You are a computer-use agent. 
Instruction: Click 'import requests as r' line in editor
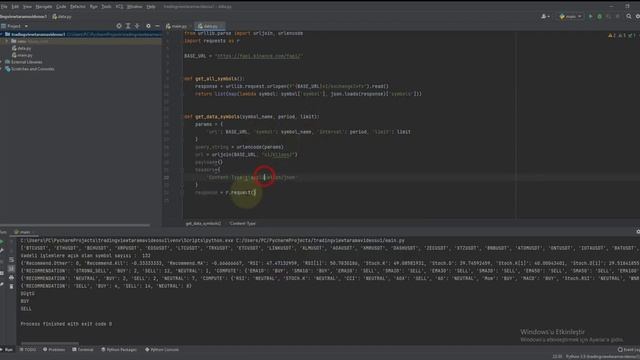point(212,41)
